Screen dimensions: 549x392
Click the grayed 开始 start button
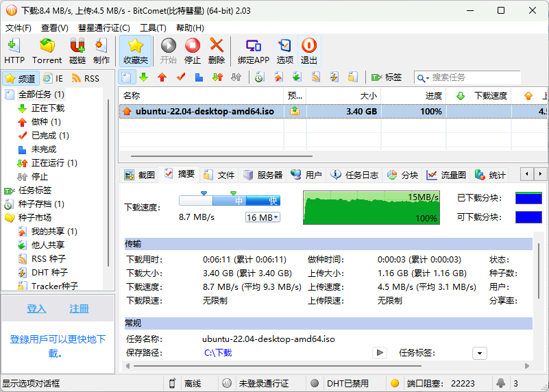169,51
